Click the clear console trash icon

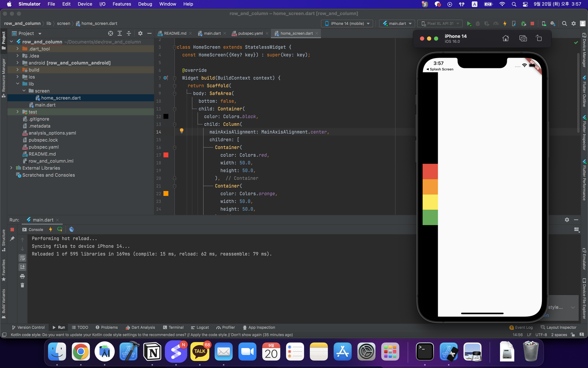point(22,285)
